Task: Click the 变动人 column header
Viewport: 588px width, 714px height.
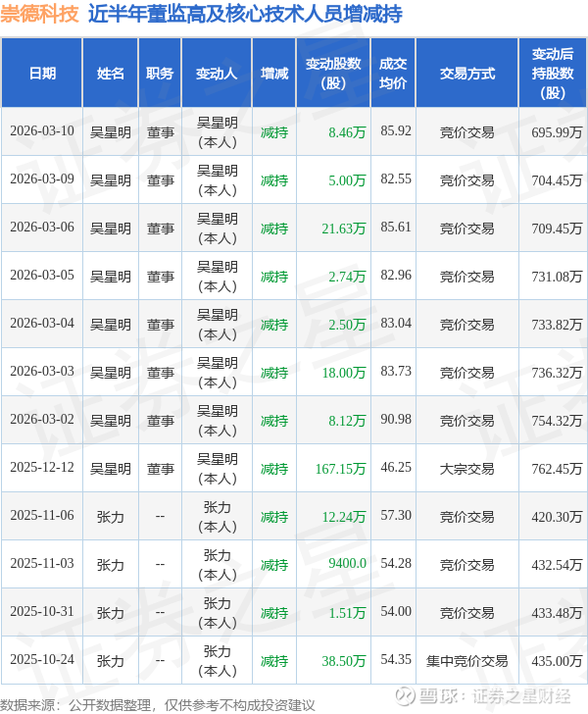Action: pyautogui.click(x=217, y=74)
